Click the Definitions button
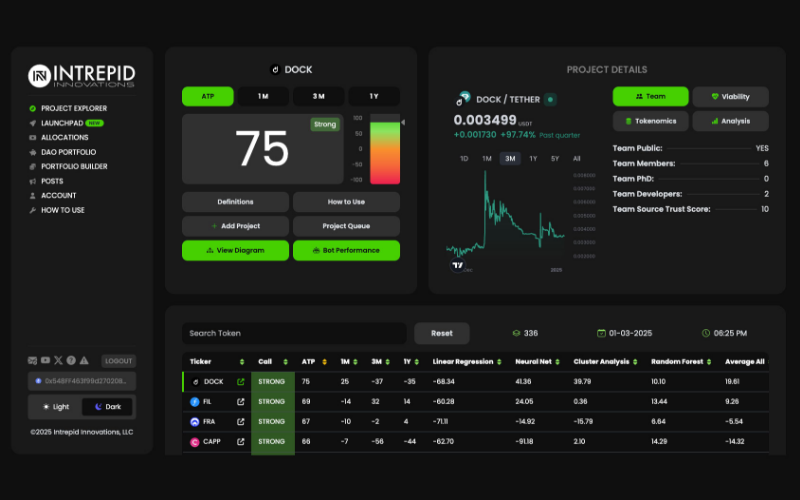 coord(235,202)
